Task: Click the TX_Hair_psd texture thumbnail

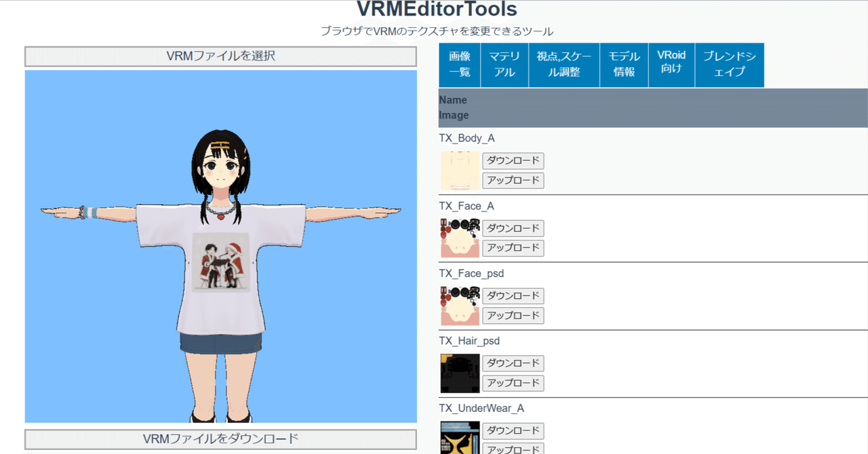Action: click(x=458, y=373)
